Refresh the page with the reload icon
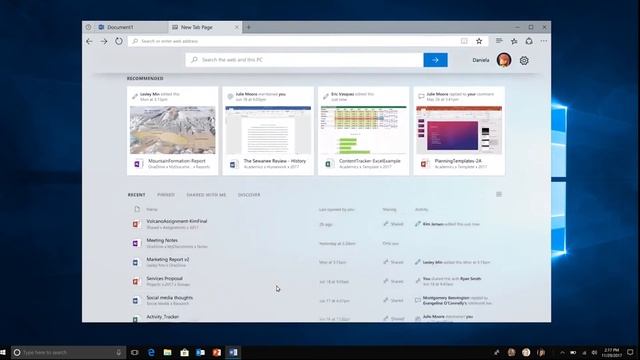The width and height of the screenshot is (640, 360). pyautogui.click(x=119, y=41)
